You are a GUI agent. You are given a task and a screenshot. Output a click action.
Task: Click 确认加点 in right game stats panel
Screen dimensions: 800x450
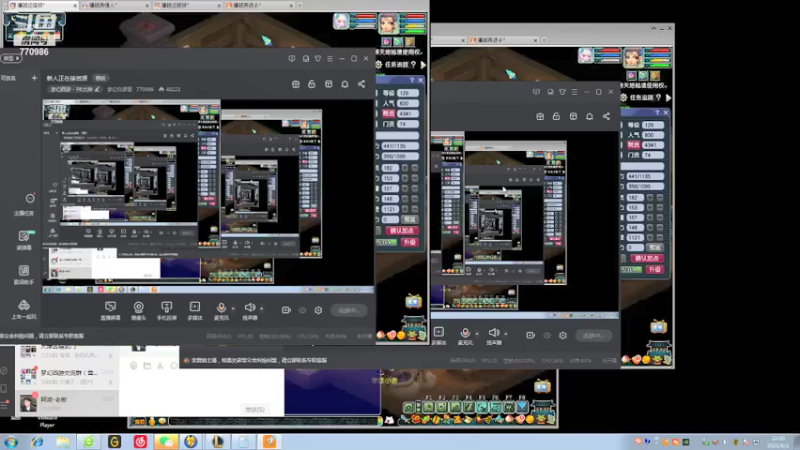point(646,259)
